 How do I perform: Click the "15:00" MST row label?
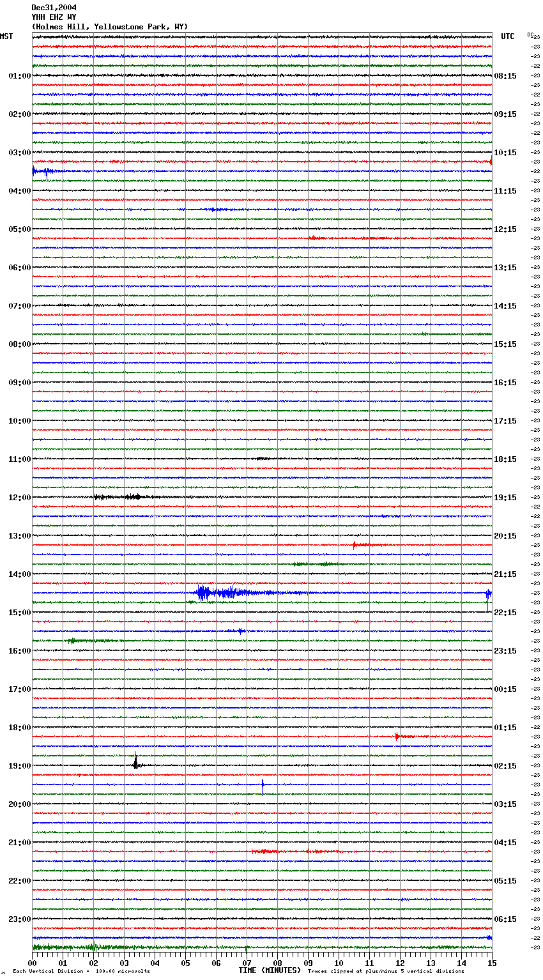[20, 613]
